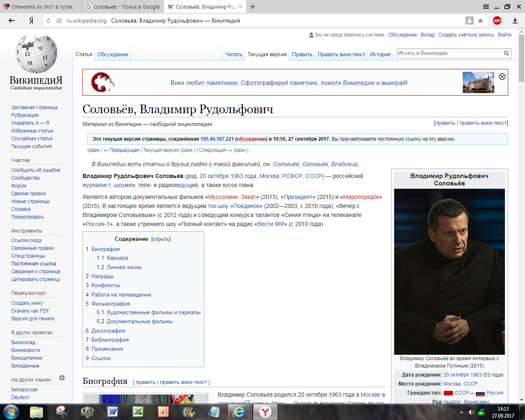Click the «Искать в Википедии» search field
The width and height of the screenshot is (525, 420).
pyautogui.click(x=450, y=53)
